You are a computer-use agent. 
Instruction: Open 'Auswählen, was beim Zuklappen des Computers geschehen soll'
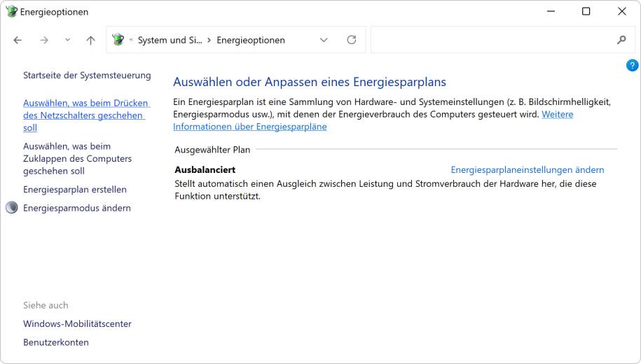(78, 158)
